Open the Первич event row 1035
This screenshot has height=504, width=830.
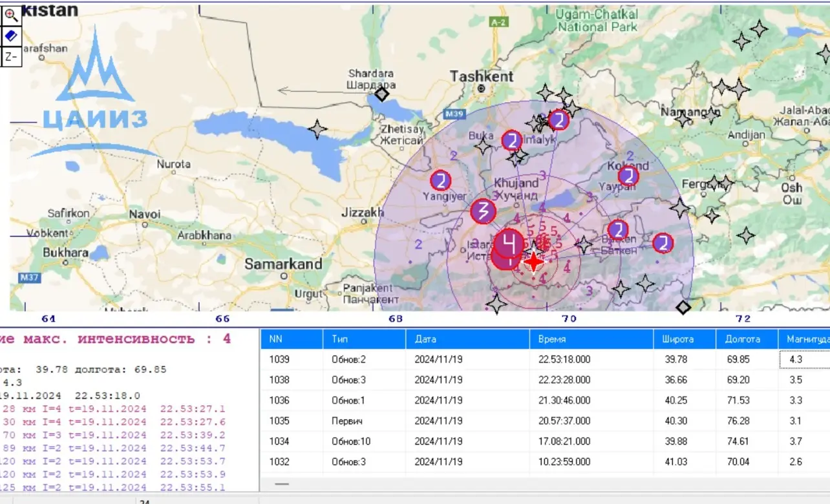pyautogui.click(x=545, y=421)
